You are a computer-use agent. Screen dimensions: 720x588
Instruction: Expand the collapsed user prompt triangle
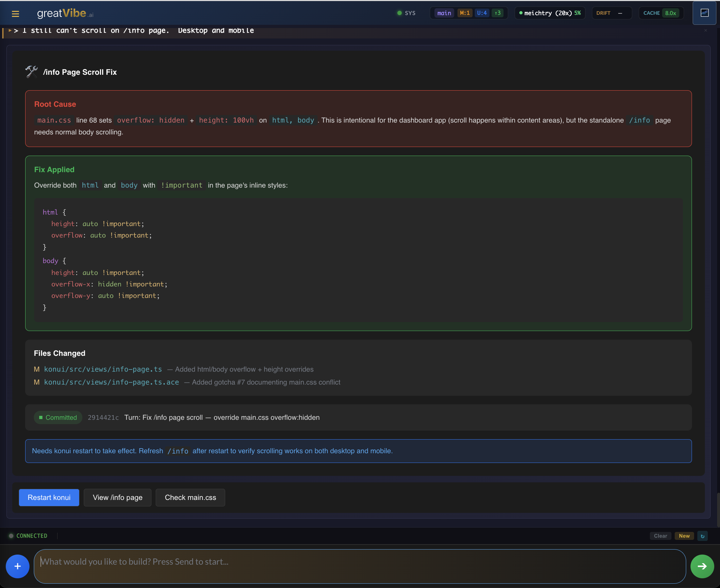point(10,31)
